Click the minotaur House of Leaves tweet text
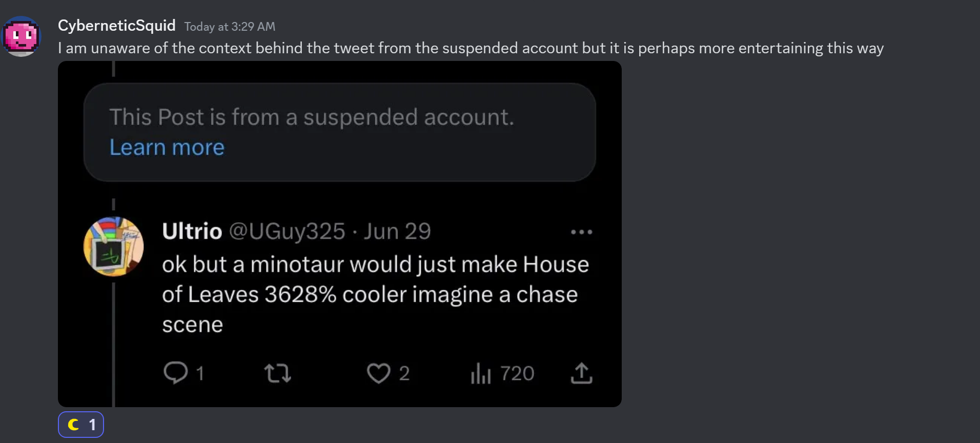This screenshot has height=443, width=980. (x=375, y=294)
